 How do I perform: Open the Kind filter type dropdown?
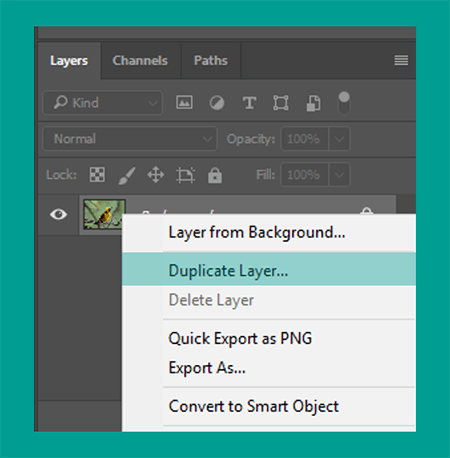[x=103, y=103]
